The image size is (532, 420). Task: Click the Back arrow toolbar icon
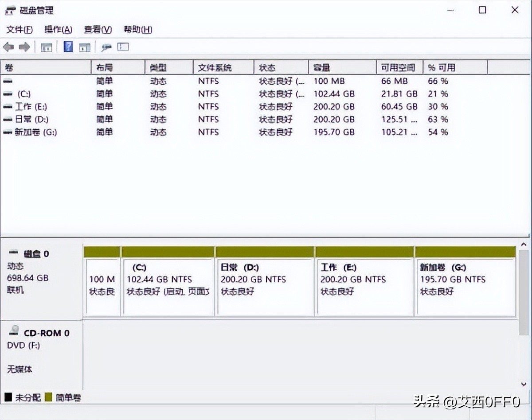[x=8, y=47]
